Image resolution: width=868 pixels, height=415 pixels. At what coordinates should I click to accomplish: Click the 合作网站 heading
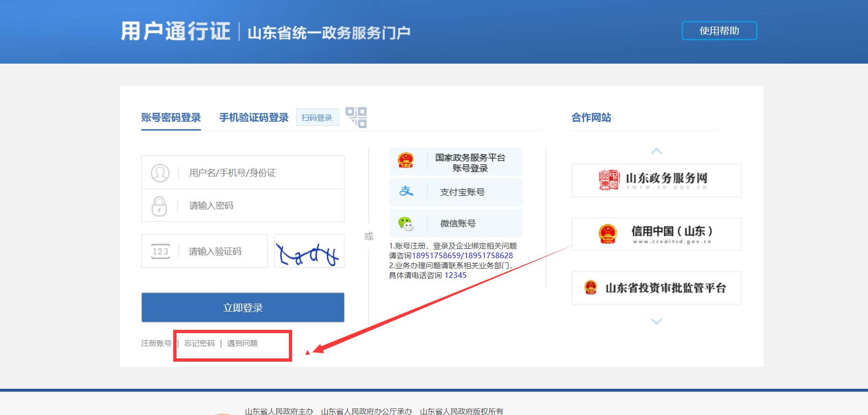click(591, 117)
